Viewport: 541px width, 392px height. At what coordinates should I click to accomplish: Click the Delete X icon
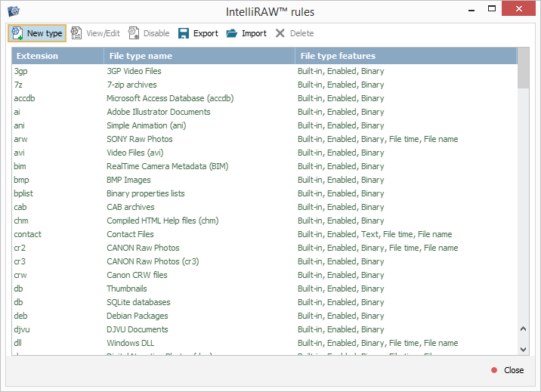[x=280, y=33]
